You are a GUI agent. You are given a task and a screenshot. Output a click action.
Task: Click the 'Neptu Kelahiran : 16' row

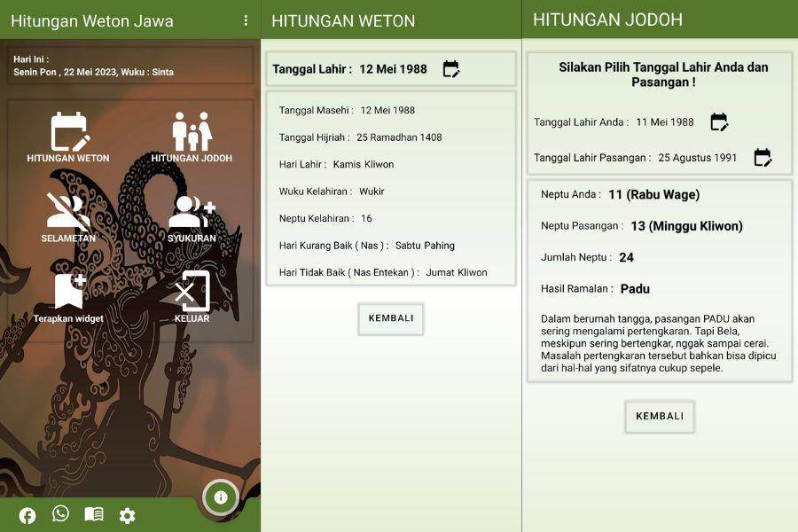(x=325, y=218)
